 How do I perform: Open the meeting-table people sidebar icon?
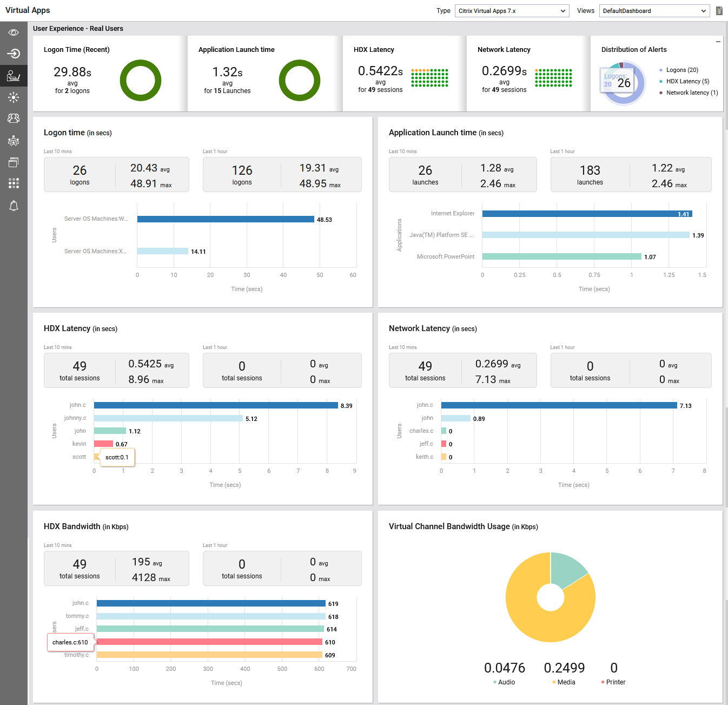[14, 141]
